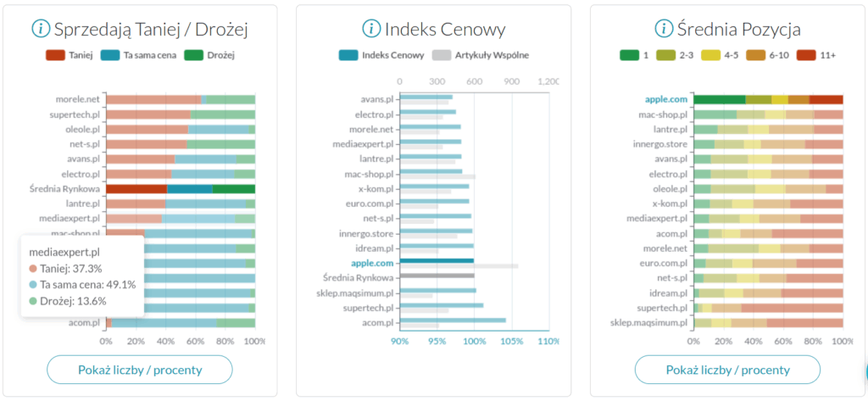Click idream.pl label in Indeks Cenowy chart
The width and height of the screenshot is (868, 401).
click(375, 248)
